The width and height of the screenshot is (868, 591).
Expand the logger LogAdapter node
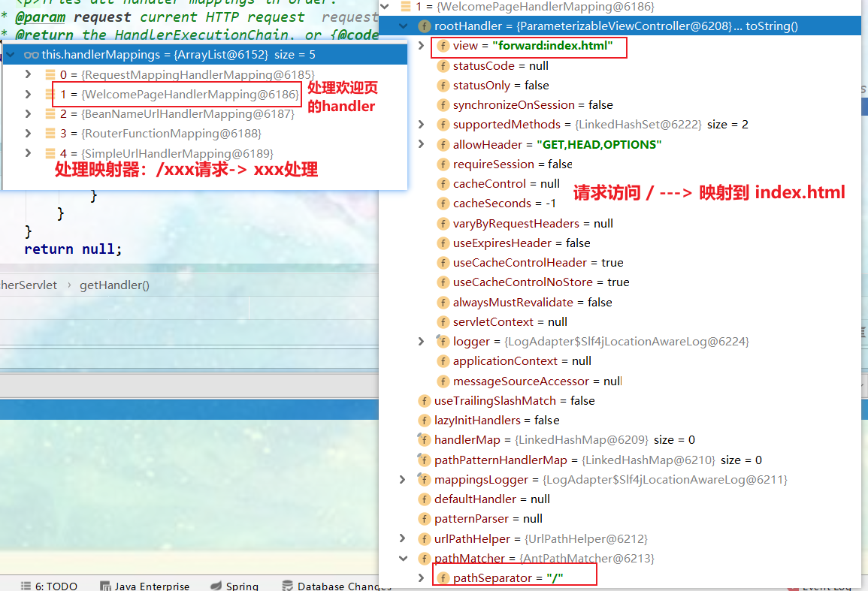pos(421,342)
